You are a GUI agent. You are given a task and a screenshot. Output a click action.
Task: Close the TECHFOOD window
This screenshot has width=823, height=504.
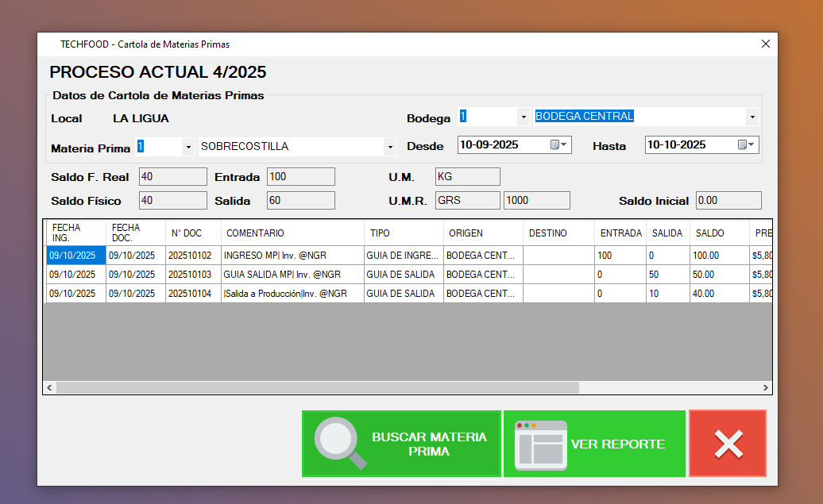[766, 44]
